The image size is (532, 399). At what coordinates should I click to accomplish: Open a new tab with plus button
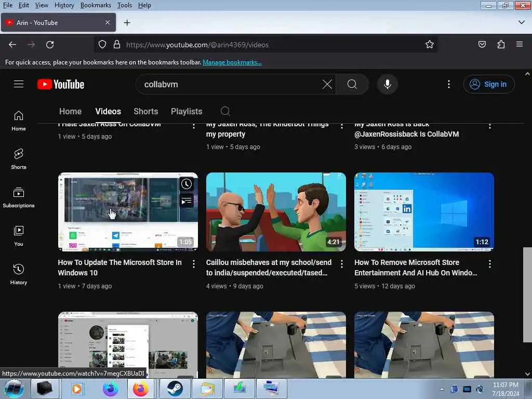tap(127, 23)
